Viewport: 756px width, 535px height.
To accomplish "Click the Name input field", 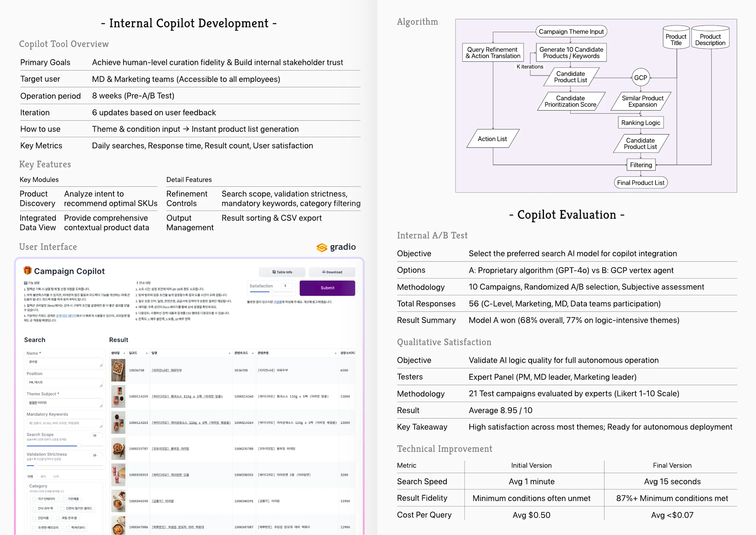I will (65, 362).
